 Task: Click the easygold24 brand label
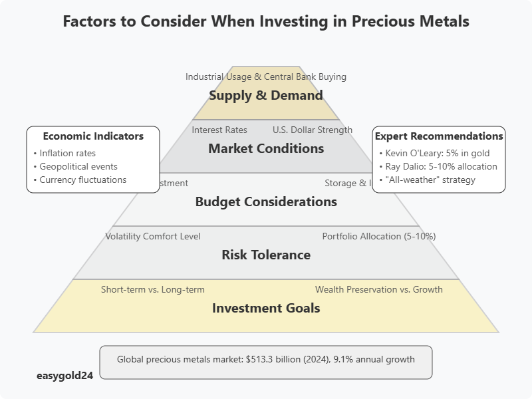[64, 376]
